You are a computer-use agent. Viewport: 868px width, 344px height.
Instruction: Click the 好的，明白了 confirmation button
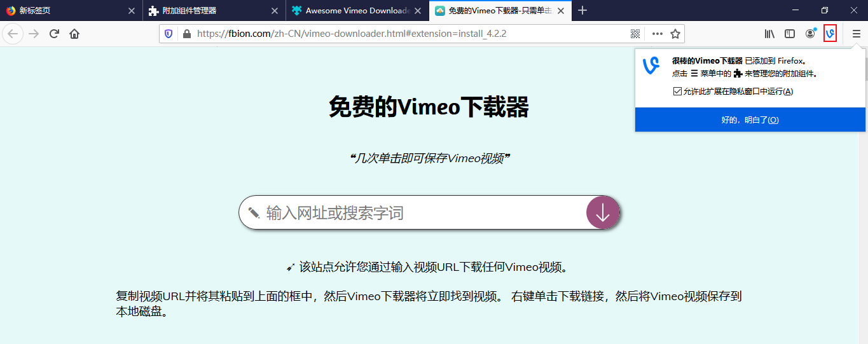click(750, 120)
